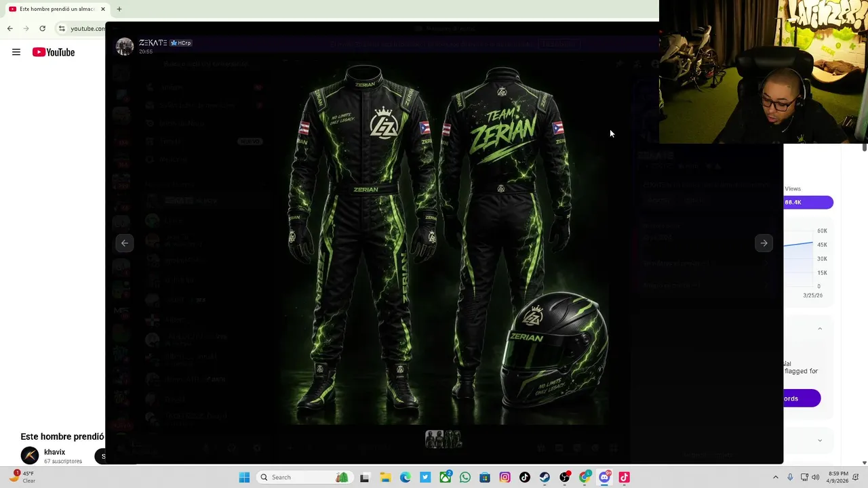This screenshot has height=488, width=868.
Task: Close the 'Este hombre prendió' tab
Action: 103,9
